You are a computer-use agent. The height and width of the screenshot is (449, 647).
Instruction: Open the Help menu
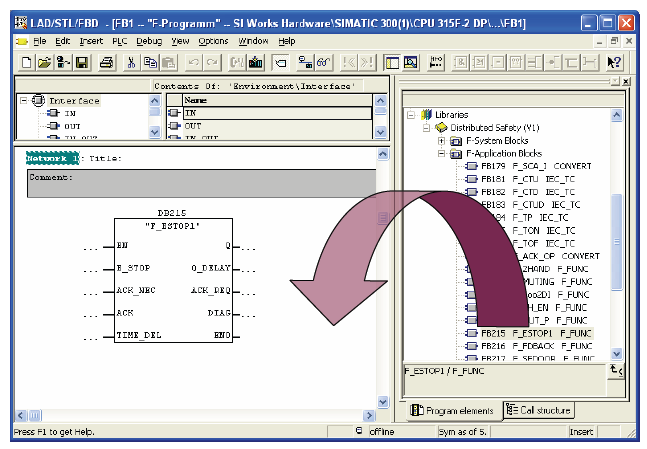286,41
